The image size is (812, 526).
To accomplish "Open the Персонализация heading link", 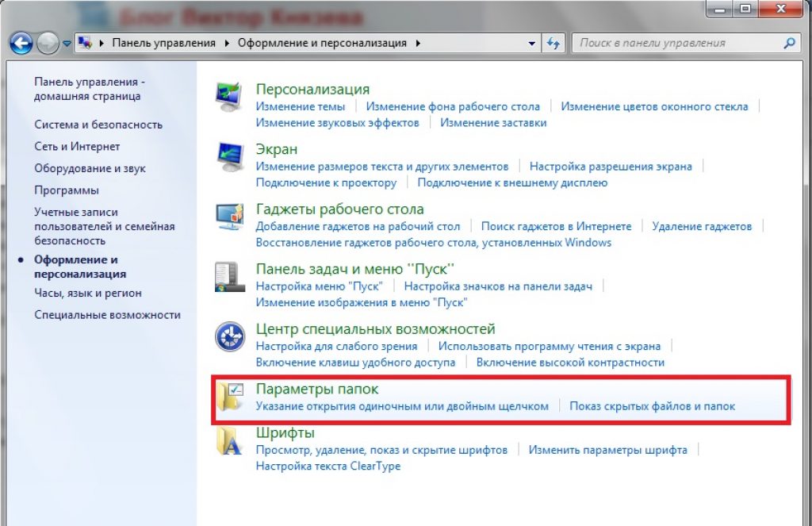I will click(x=312, y=89).
